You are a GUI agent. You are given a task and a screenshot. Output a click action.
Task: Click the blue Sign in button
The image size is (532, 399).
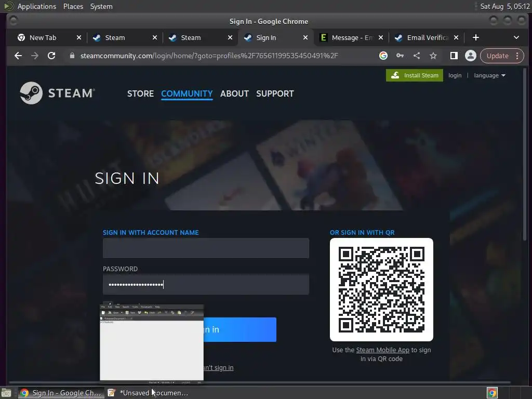click(240, 329)
